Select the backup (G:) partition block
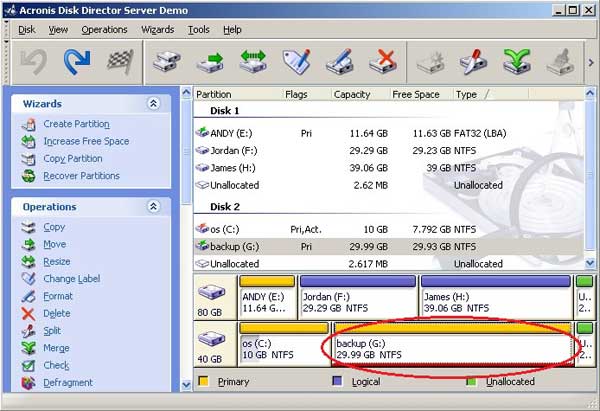Viewport: 600px width, 411px height. (452, 349)
